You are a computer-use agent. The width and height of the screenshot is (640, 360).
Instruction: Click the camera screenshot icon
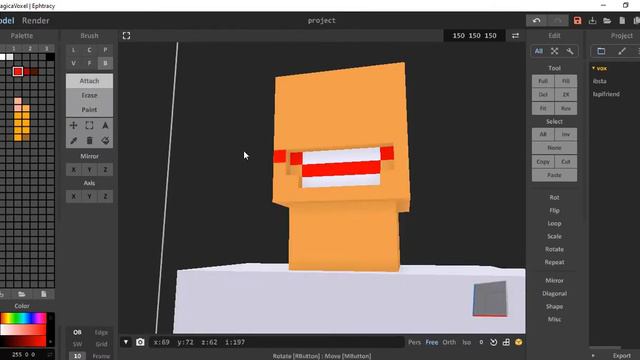(x=140, y=342)
